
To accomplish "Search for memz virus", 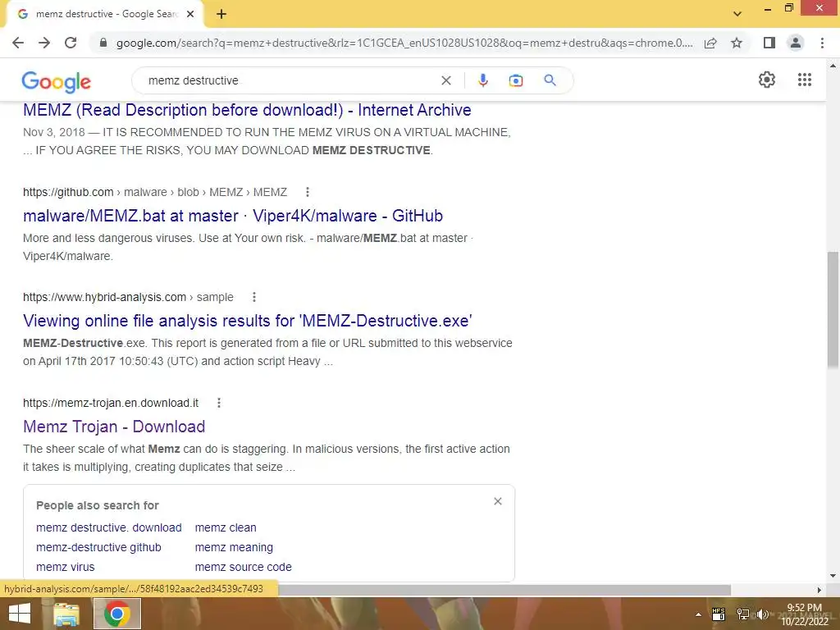I will click(x=66, y=567).
